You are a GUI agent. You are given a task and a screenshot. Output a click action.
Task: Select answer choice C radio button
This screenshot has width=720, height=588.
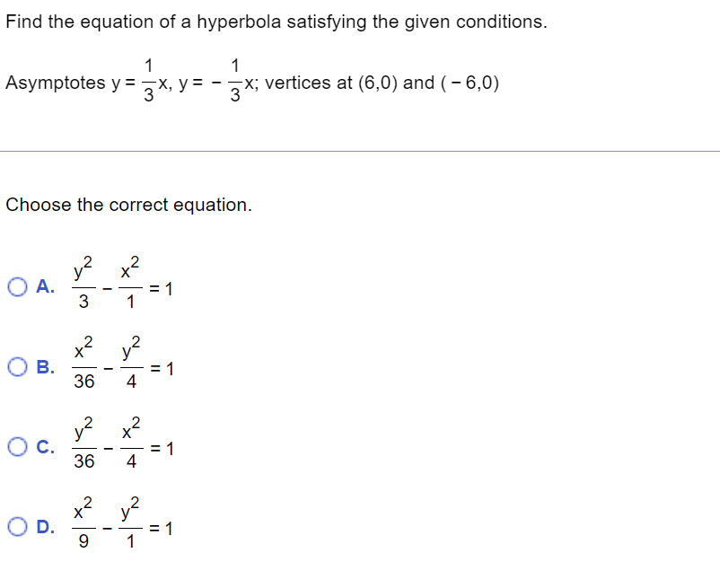(x=16, y=445)
